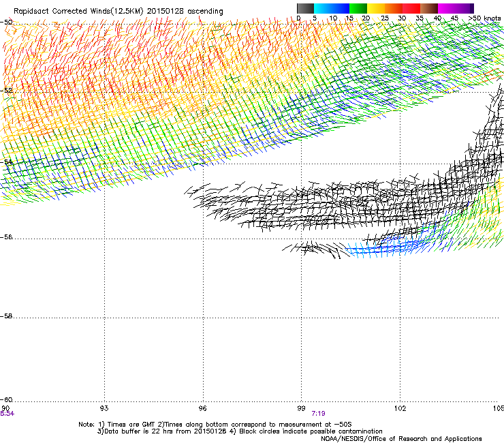Click the latitude axis label '-58'
Screen dimensions: 504x443
tap(6, 316)
